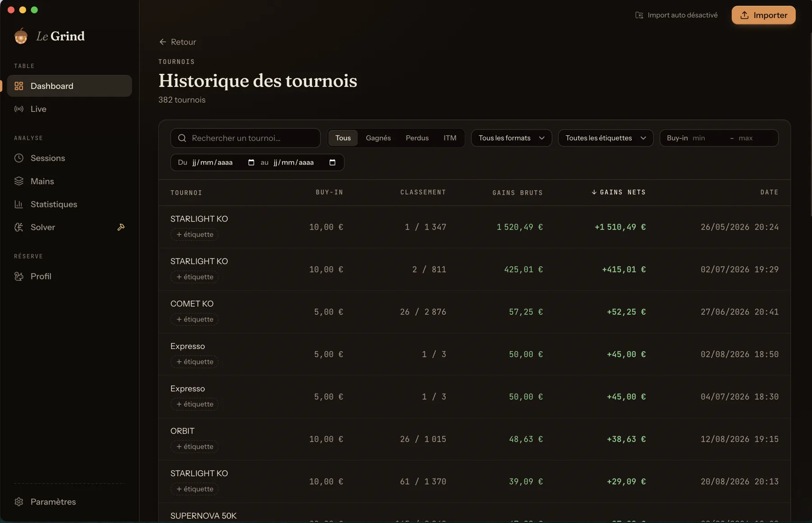Image resolution: width=812 pixels, height=523 pixels.
Task: Sort by Tournoi column header
Action: tap(186, 193)
